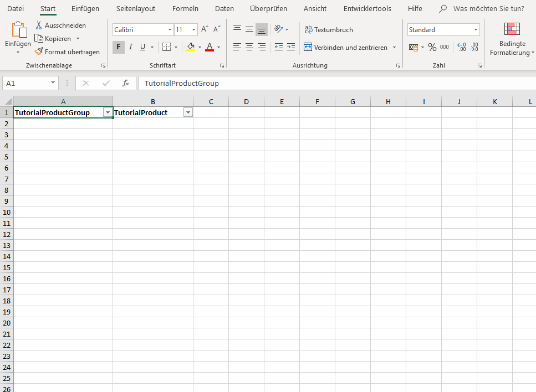
Task: Apply the yellow fill color
Action: 191,47
